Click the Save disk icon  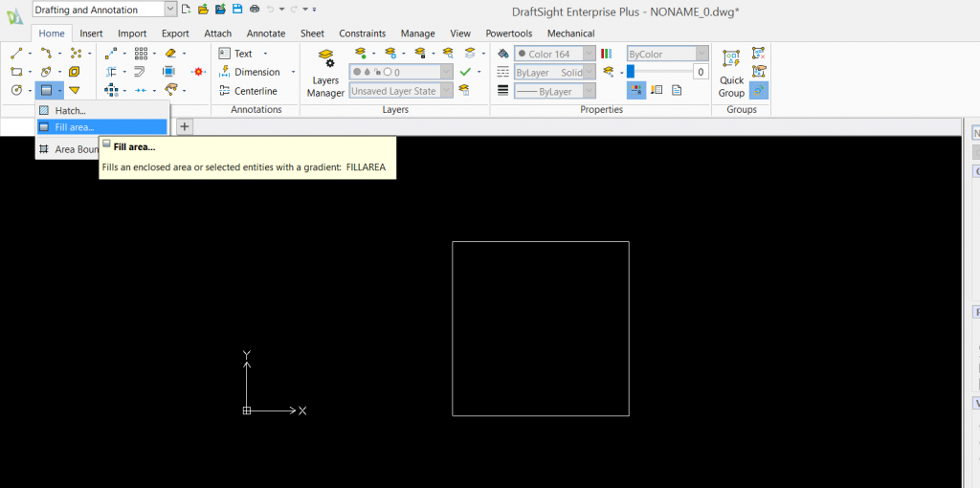pyautogui.click(x=237, y=9)
